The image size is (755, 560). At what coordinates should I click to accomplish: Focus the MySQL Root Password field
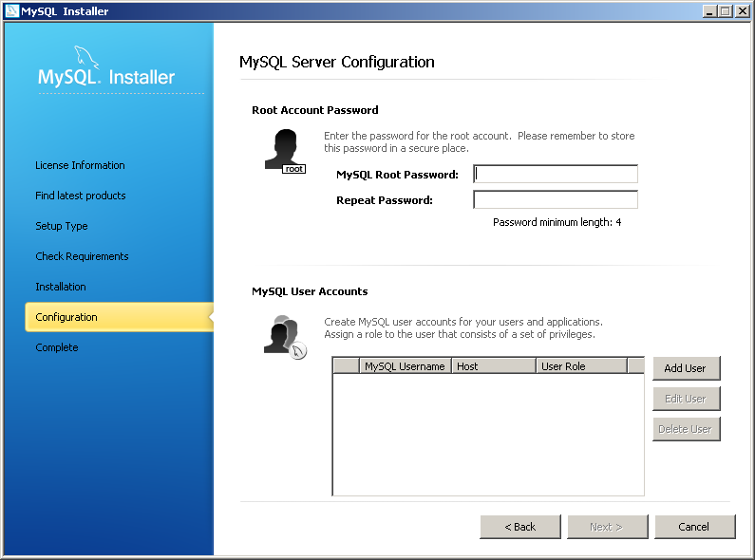[x=556, y=174]
